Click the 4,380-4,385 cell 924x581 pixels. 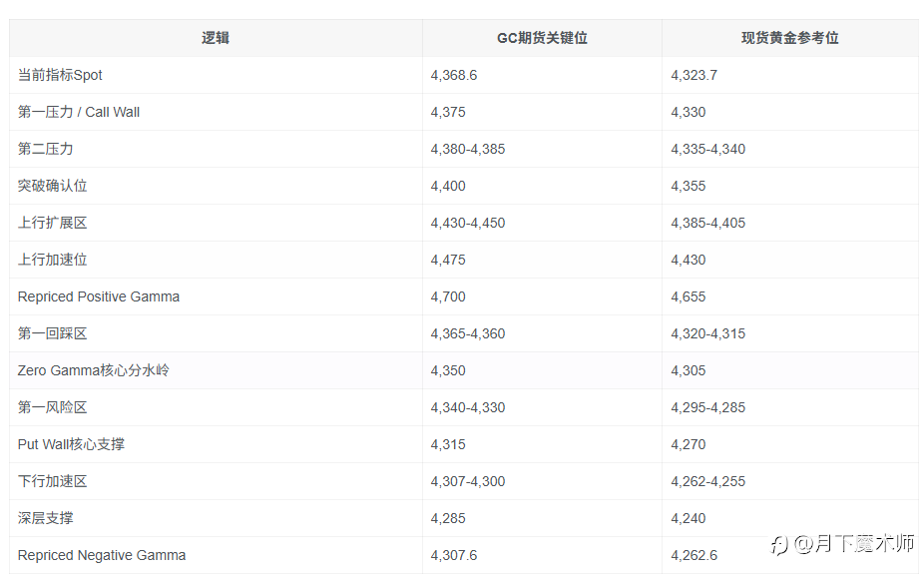[468, 149]
